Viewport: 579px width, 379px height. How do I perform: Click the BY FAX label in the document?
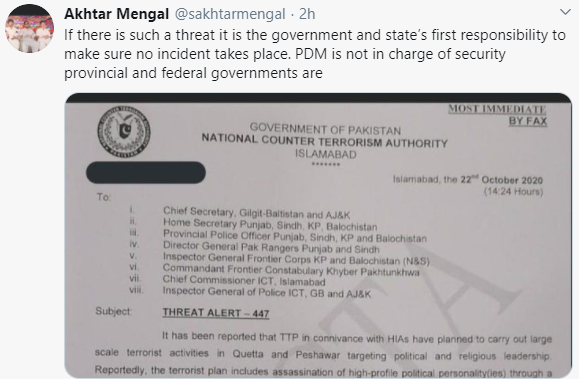coord(528,121)
